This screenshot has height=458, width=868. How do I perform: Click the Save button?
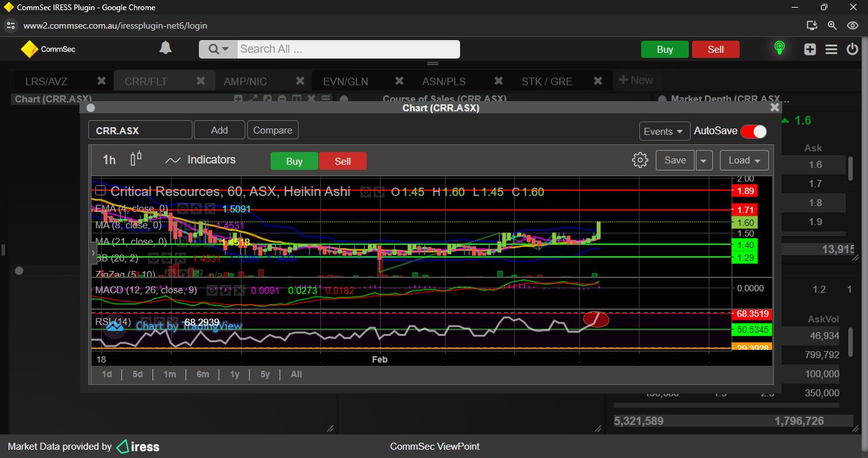[675, 160]
